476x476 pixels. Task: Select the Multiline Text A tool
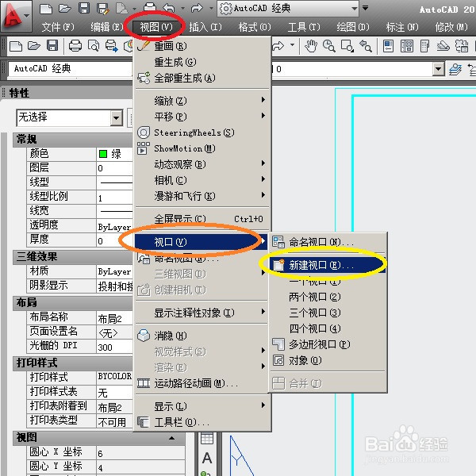tap(207, 458)
